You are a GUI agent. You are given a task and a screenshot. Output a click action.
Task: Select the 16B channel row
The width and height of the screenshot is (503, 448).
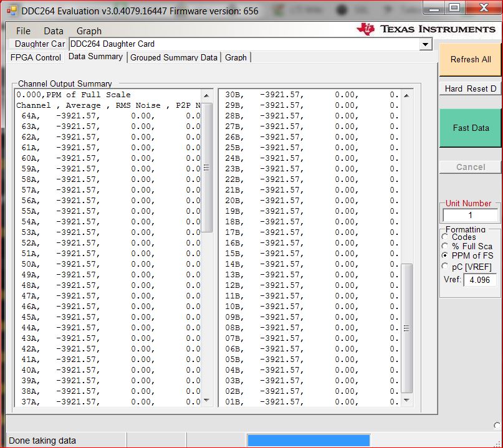pyautogui.click(x=310, y=243)
